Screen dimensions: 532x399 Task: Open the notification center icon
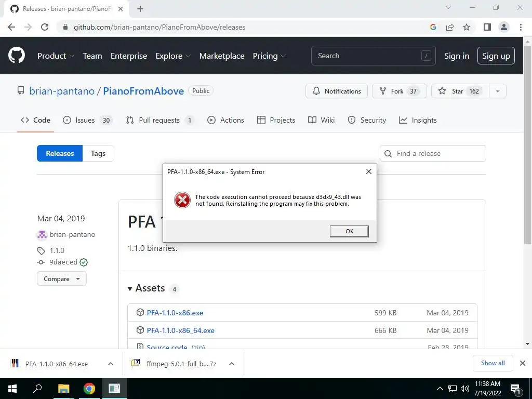(515, 389)
